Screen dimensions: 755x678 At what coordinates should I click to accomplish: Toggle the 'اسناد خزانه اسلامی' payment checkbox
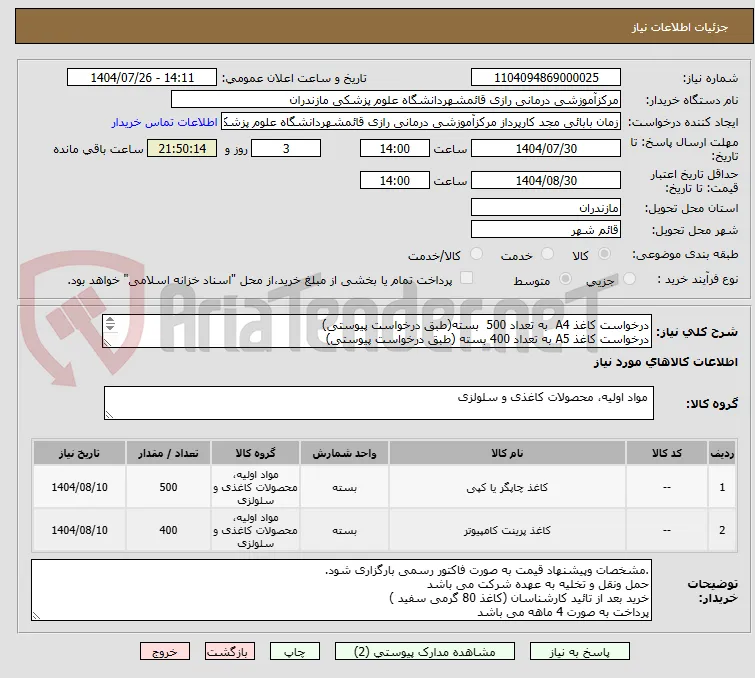click(466, 278)
